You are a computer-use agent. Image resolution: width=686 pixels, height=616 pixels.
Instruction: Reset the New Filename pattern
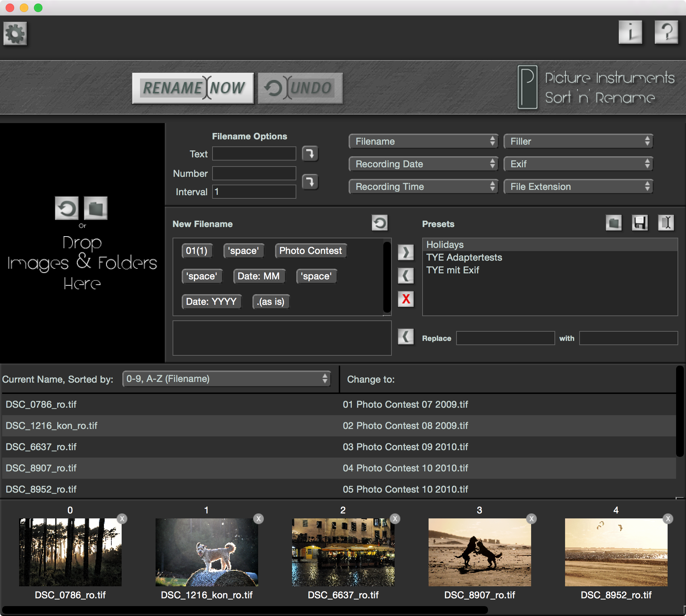coord(379,223)
